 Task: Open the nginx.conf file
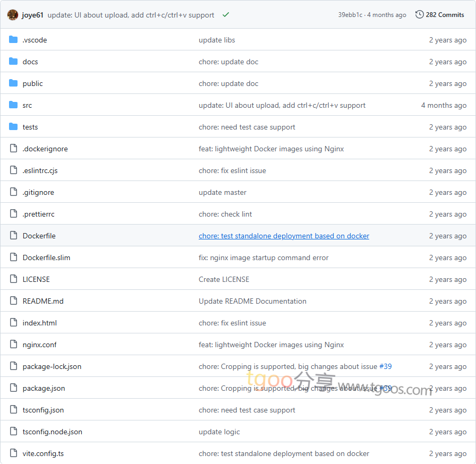[x=39, y=345]
